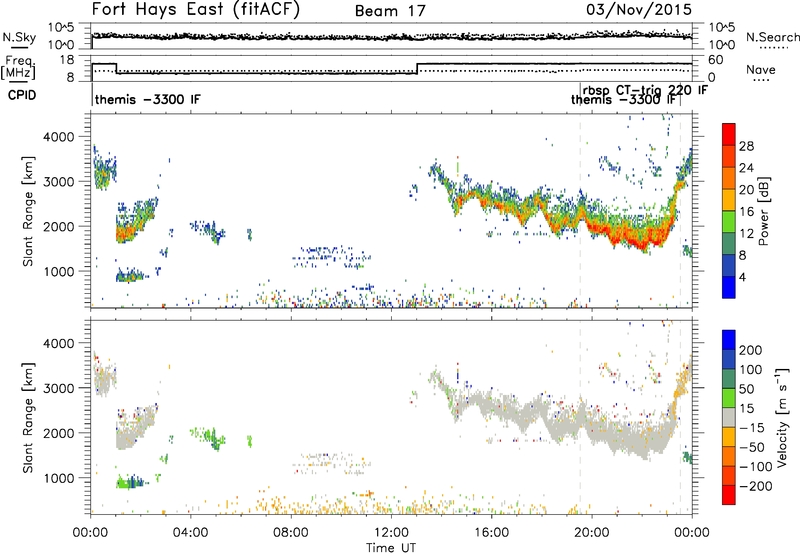Click 'Slant Range [km]' label of velocity panel
The width and height of the screenshot is (800, 554).
(28, 417)
